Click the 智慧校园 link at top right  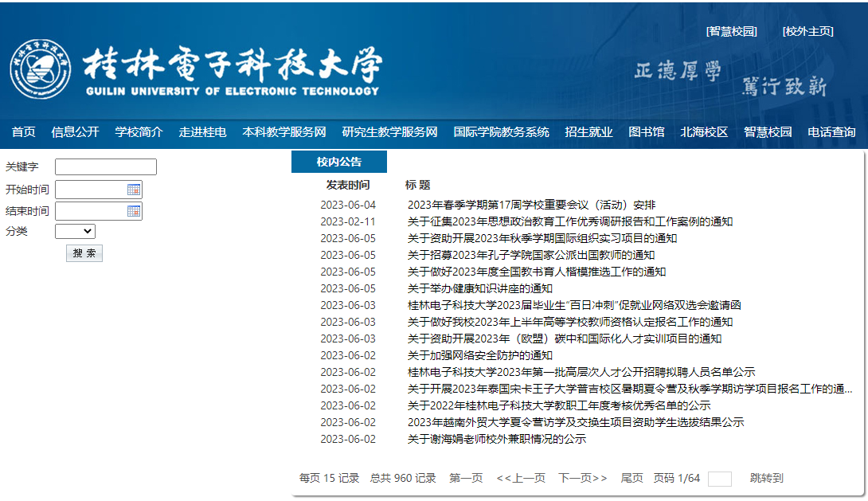[x=731, y=31]
